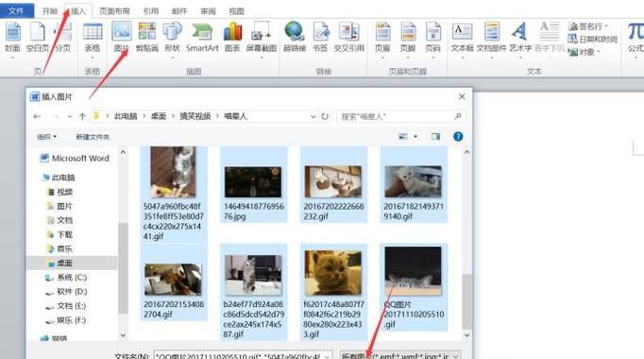644x359 pixels.
Task: Open the file type filter dropdown
Action: tap(400, 355)
